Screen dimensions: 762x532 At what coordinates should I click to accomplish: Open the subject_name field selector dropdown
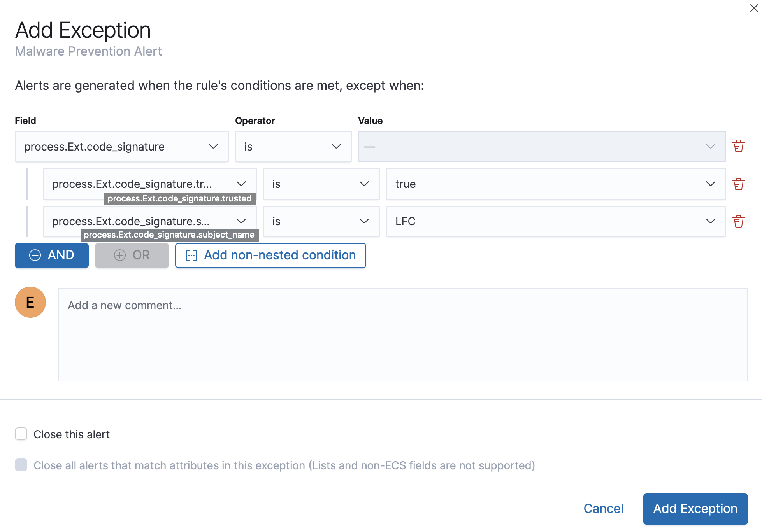click(x=149, y=221)
